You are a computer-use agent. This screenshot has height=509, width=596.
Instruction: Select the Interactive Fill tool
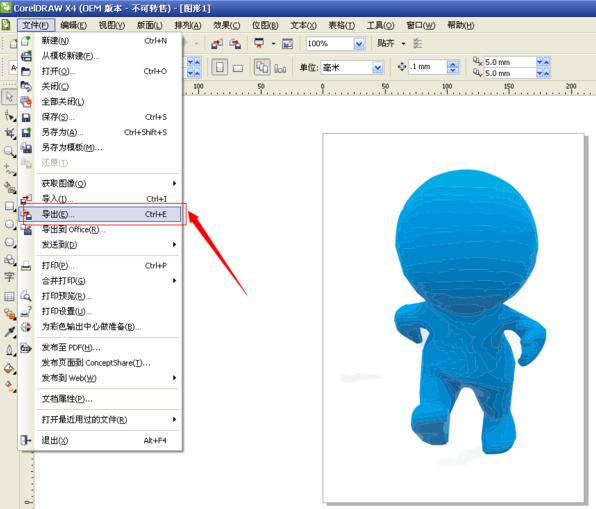10,386
